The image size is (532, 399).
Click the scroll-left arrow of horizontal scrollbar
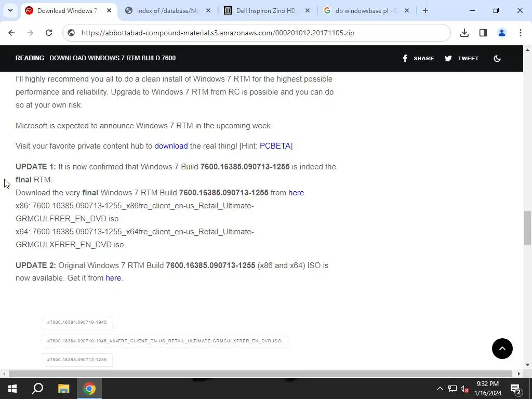point(4,374)
